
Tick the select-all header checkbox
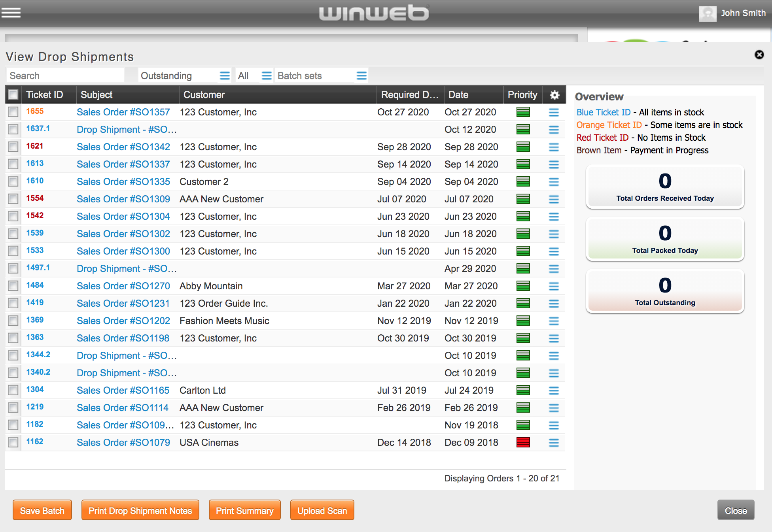click(x=13, y=95)
